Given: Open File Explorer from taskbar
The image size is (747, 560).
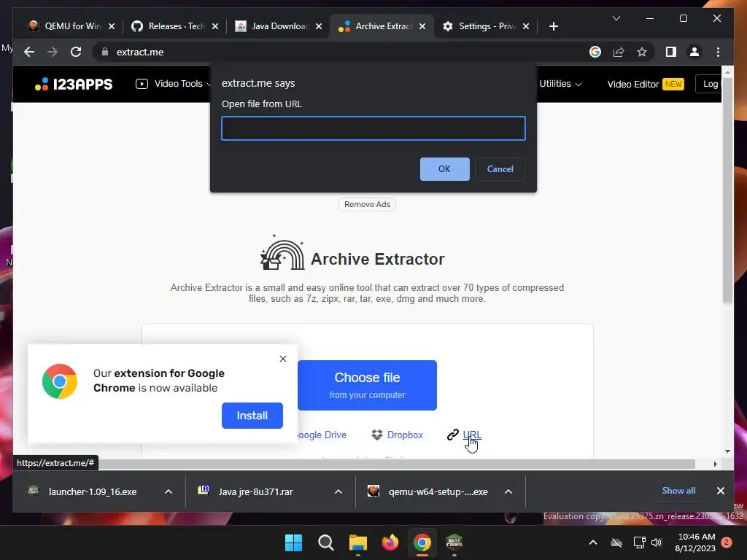Looking at the screenshot, I should tap(357, 542).
